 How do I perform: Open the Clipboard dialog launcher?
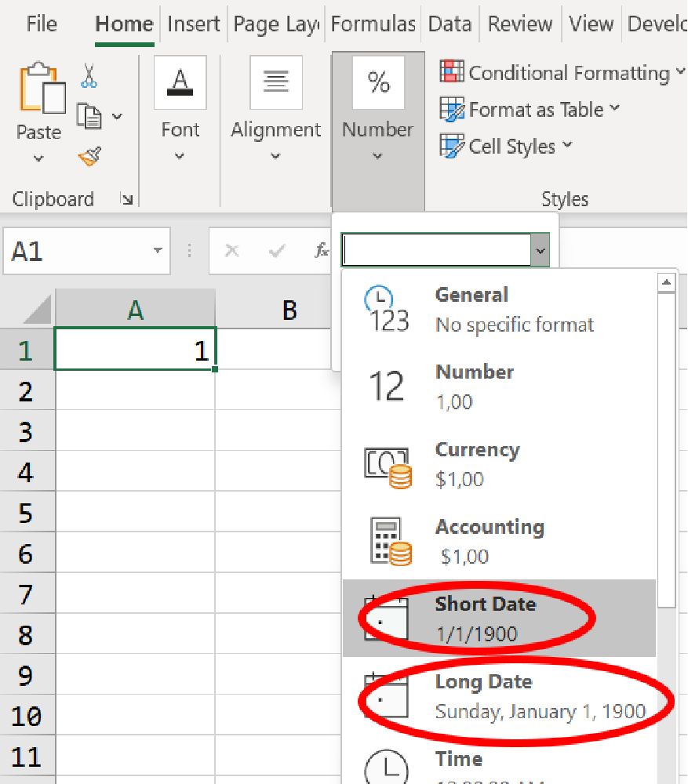(x=127, y=199)
